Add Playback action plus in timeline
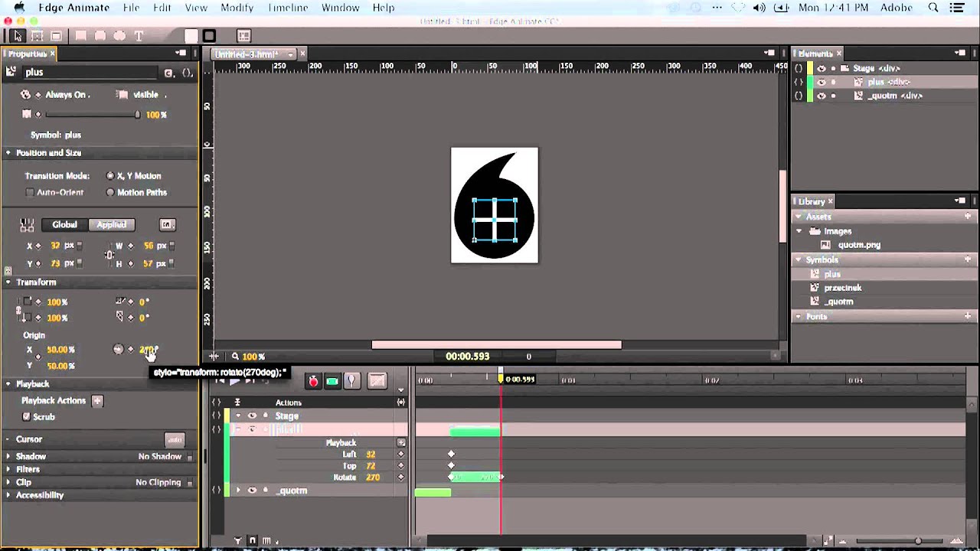This screenshot has width=980, height=551. click(x=400, y=443)
